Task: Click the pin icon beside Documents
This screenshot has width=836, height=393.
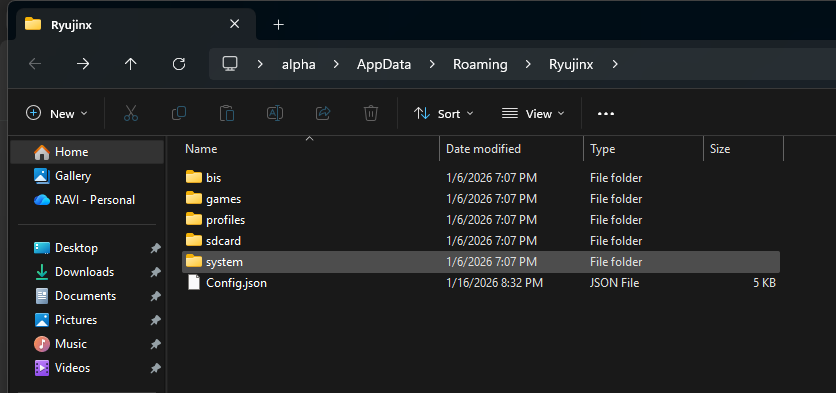Action: 155,296
